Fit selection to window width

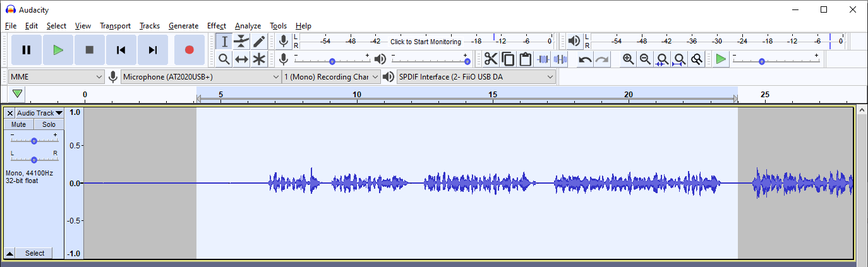662,59
